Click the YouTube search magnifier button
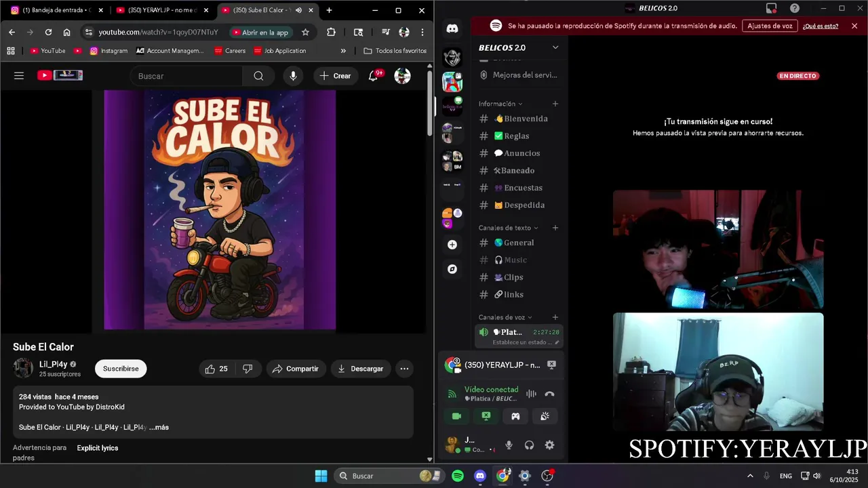Image resolution: width=868 pixels, height=488 pixels. [258, 76]
